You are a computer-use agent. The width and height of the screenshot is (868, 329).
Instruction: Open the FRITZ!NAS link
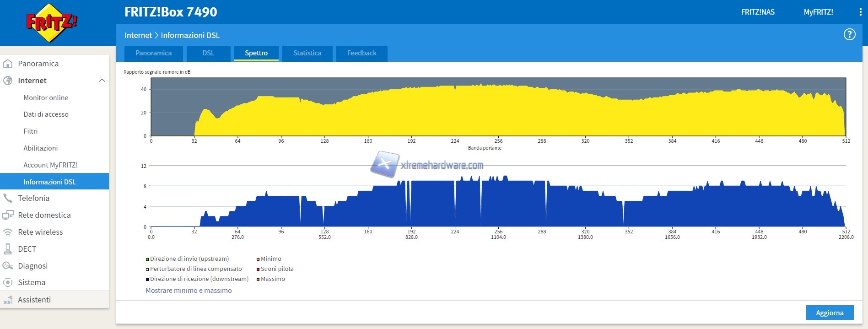[x=758, y=12]
